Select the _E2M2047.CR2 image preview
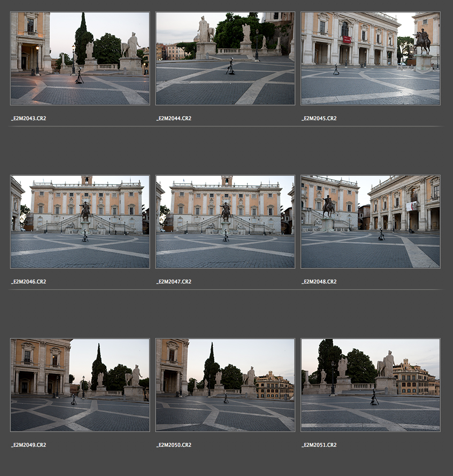 point(225,222)
